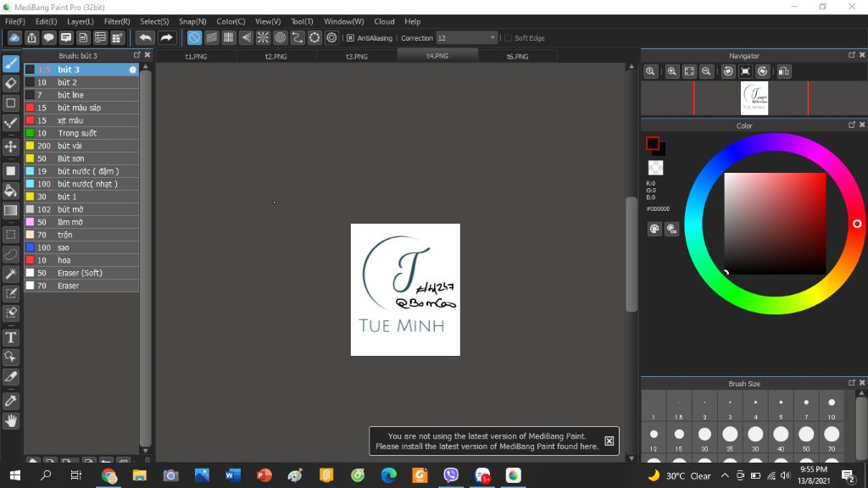Activate the Lasso select tool

pyautogui.click(x=10, y=254)
